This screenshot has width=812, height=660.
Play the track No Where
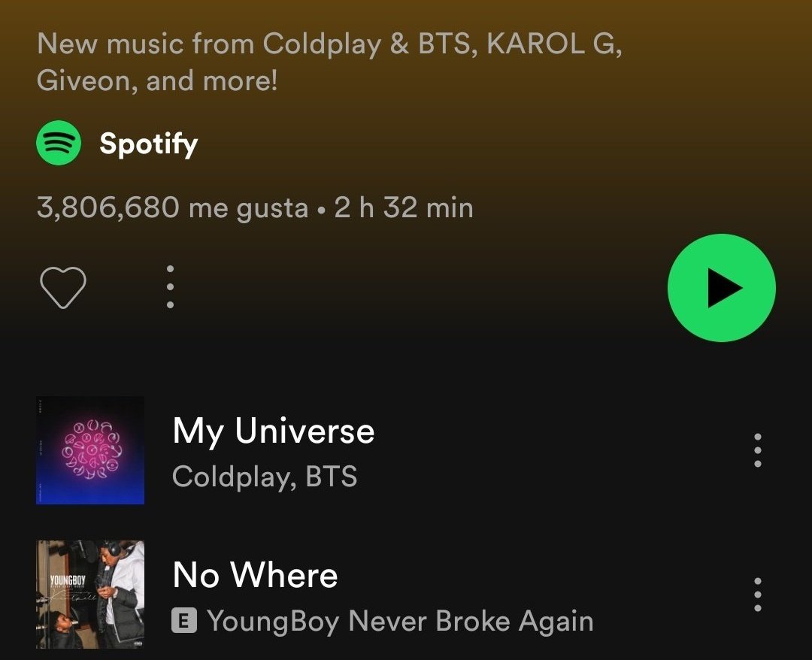point(256,574)
